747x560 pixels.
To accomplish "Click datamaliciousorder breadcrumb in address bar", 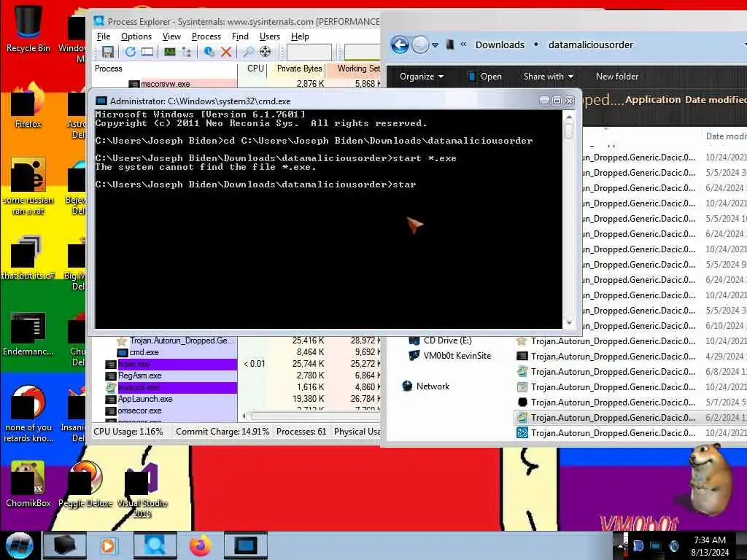I will pyautogui.click(x=591, y=44).
